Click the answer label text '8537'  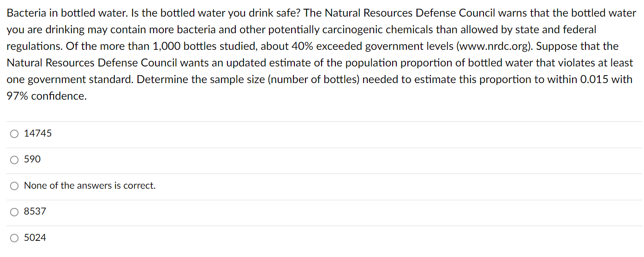pyautogui.click(x=35, y=211)
